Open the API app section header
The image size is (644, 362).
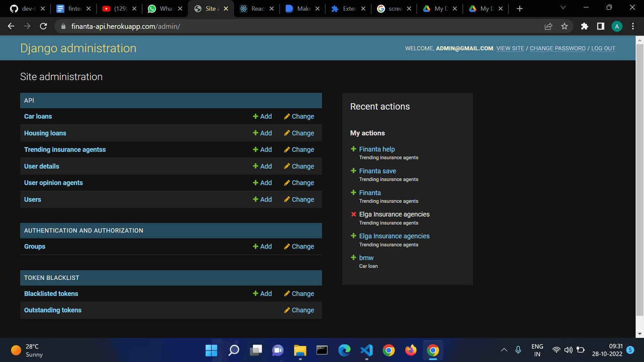pos(29,101)
